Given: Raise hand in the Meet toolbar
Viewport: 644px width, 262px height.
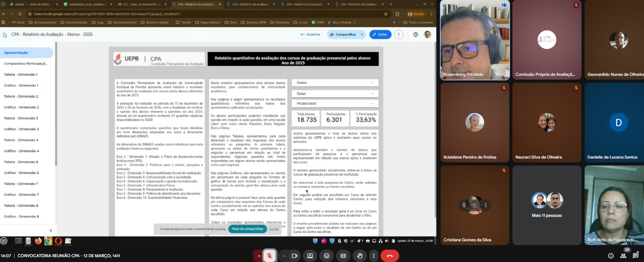Looking at the screenshot, I should point(359,256).
